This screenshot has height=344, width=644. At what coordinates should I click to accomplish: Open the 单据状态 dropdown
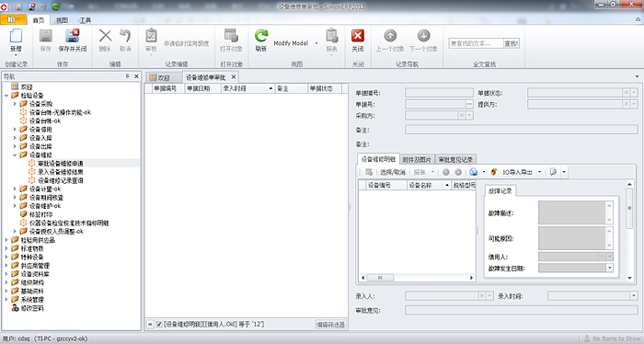634,93
